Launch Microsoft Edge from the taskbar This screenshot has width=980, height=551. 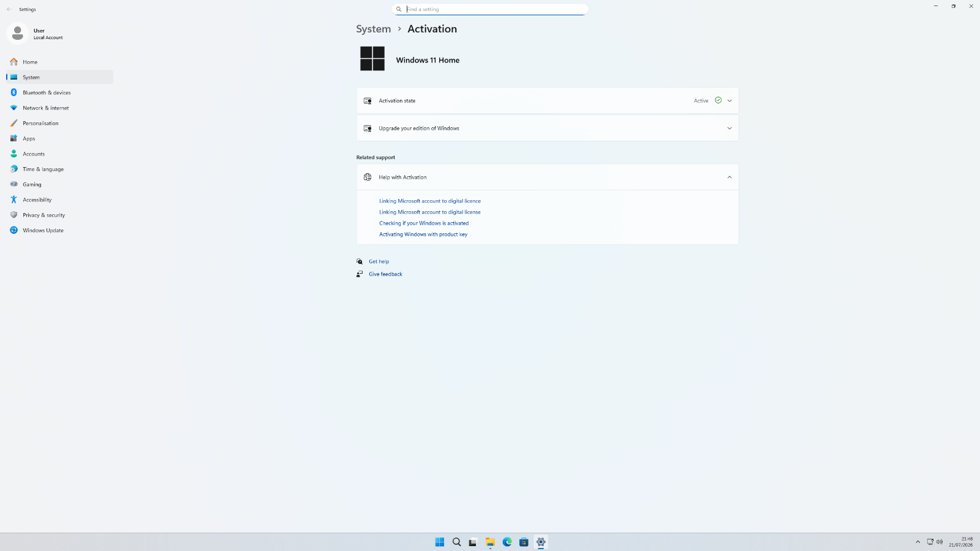(x=507, y=542)
